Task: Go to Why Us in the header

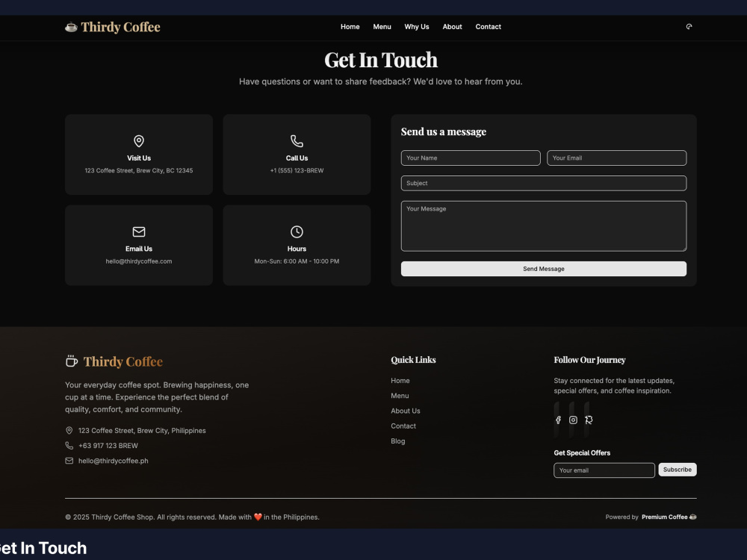Action: click(x=417, y=27)
